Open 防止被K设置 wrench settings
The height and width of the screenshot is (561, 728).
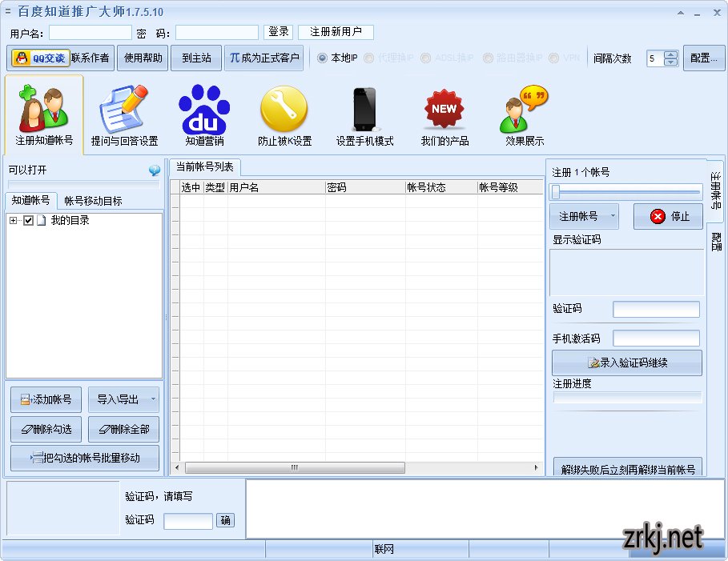(x=284, y=115)
